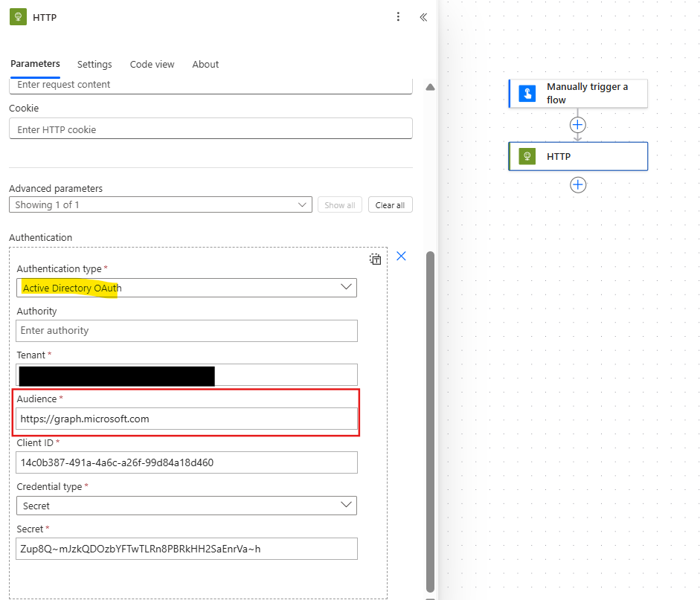Viewport: 700px width, 600px height.
Task: Click the plus icon between trigger and HTTP
Action: 578,125
